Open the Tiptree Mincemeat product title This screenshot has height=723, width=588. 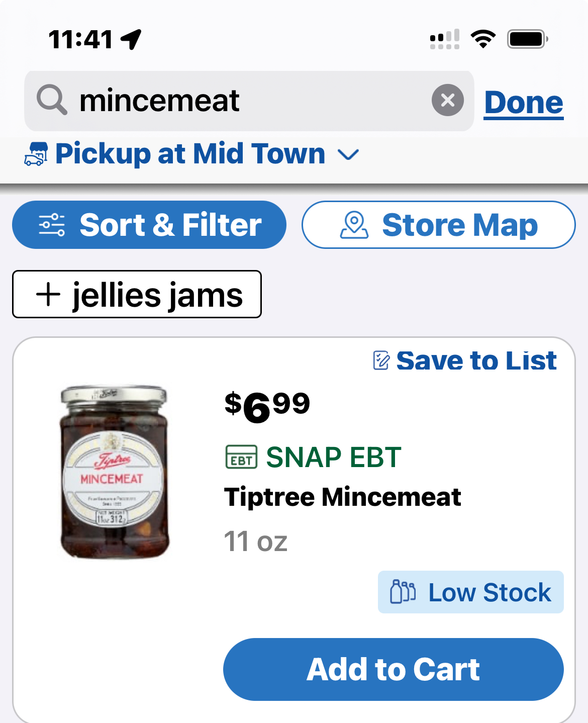point(342,497)
